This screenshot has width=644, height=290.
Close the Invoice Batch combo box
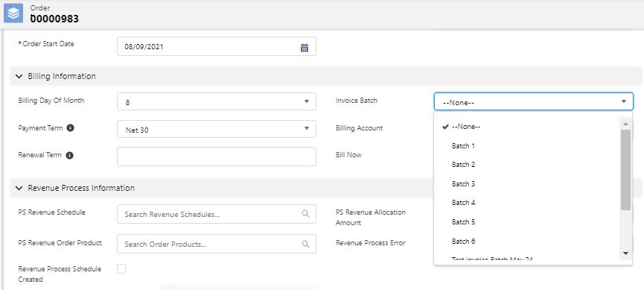point(534,101)
